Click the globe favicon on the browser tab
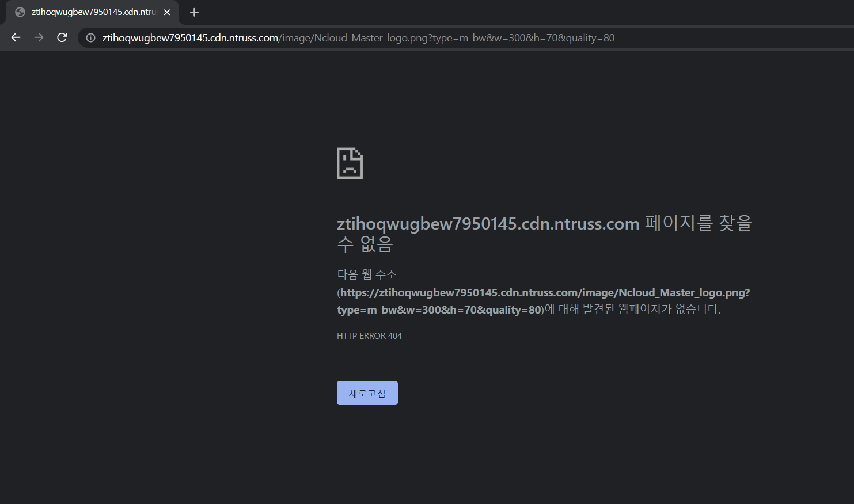854x504 pixels. (20, 12)
